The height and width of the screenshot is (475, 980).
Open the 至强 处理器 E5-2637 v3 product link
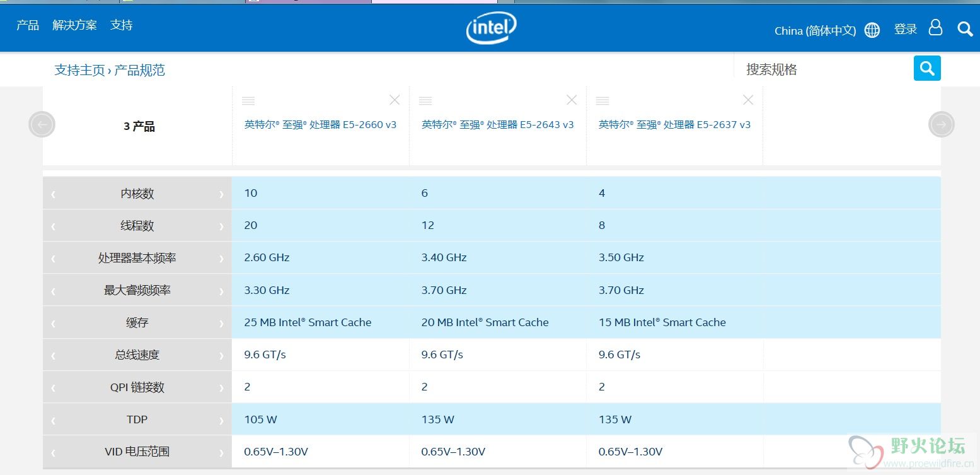[675, 125]
